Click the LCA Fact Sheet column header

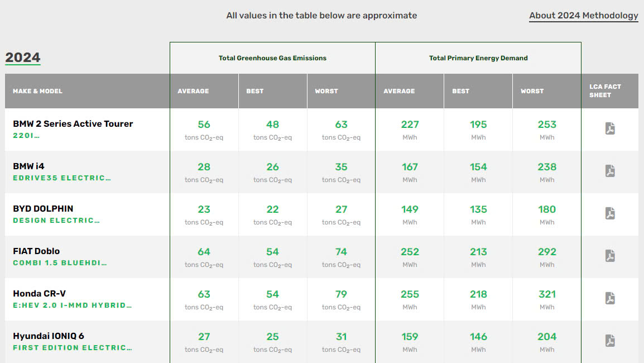[605, 91]
